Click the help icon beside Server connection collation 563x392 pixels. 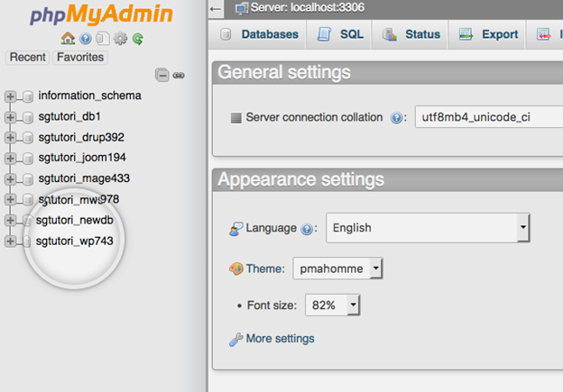point(396,118)
